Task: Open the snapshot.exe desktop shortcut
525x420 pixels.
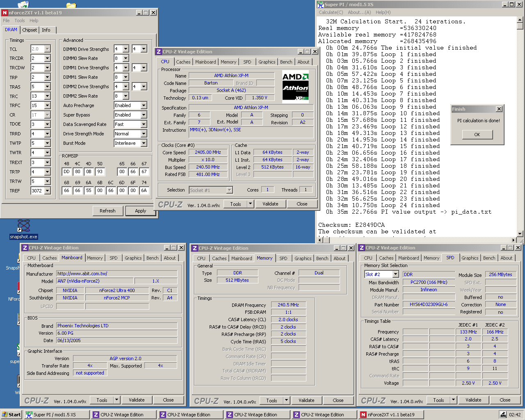Action: 24,229
